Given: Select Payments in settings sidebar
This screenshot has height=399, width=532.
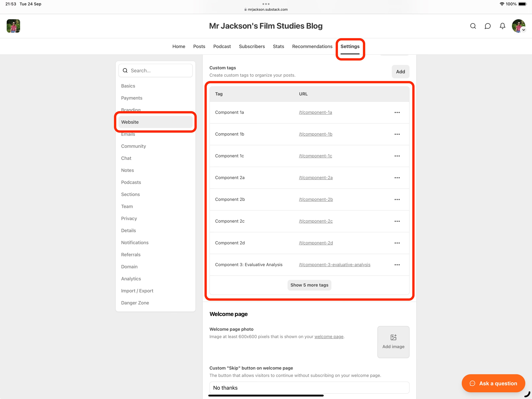Looking at the screenshot, I should pyautogui.click(x=155, y=98).
